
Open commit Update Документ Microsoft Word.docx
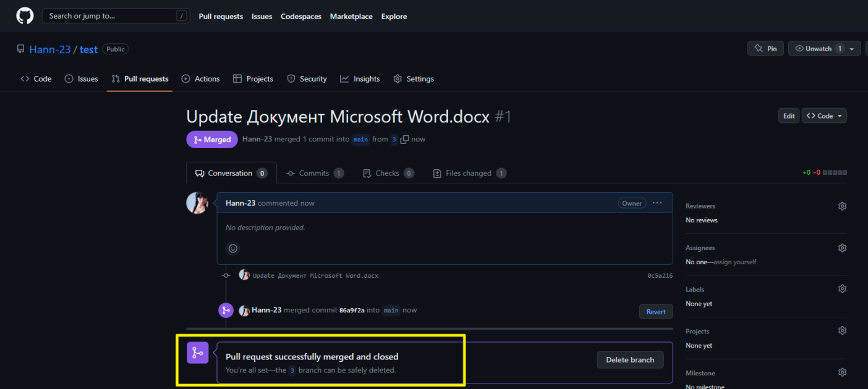pos(315,275)
